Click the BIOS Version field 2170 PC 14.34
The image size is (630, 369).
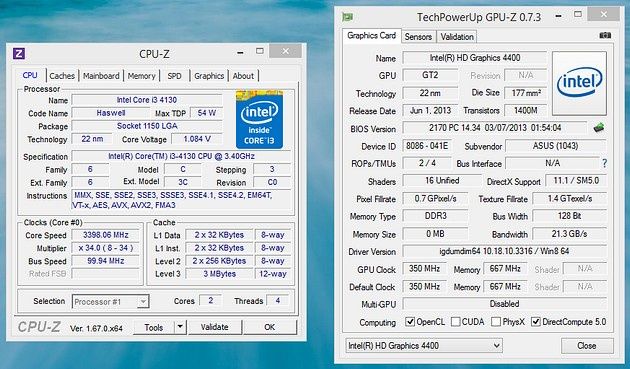coord(495,128)
